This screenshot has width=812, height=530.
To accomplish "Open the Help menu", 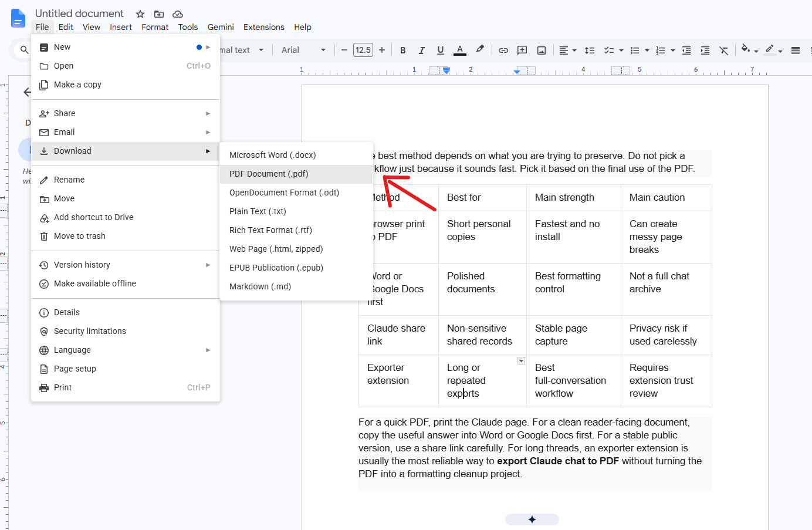I will (303, 27).
